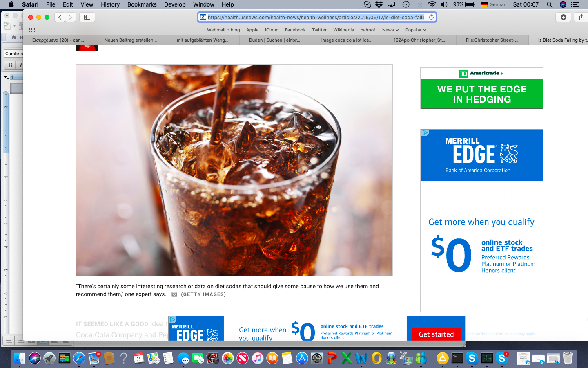
Task: Open Finder from the Dock
Action: click(x=20, y=359)
